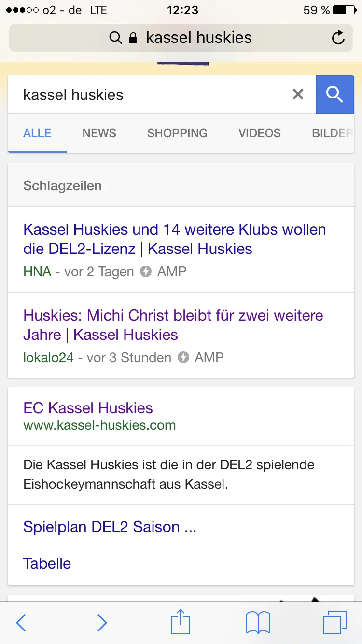
Task: Go back using the Safari back arrow
Action: pyautogui.click(x=21, y=623)
